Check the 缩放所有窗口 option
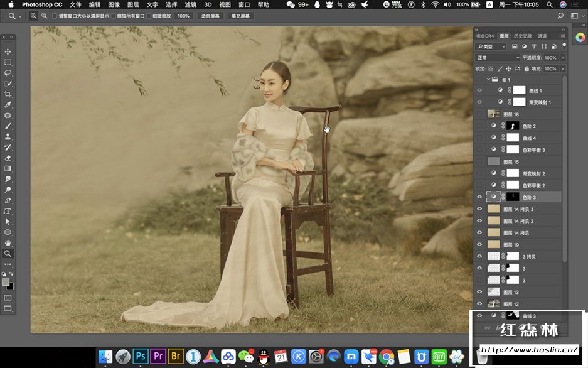This screenshot has width=588, height=368. coord(113,16)
